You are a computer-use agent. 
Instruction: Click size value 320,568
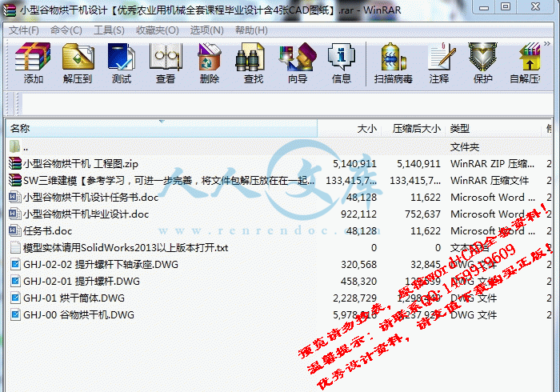[358, 265]
